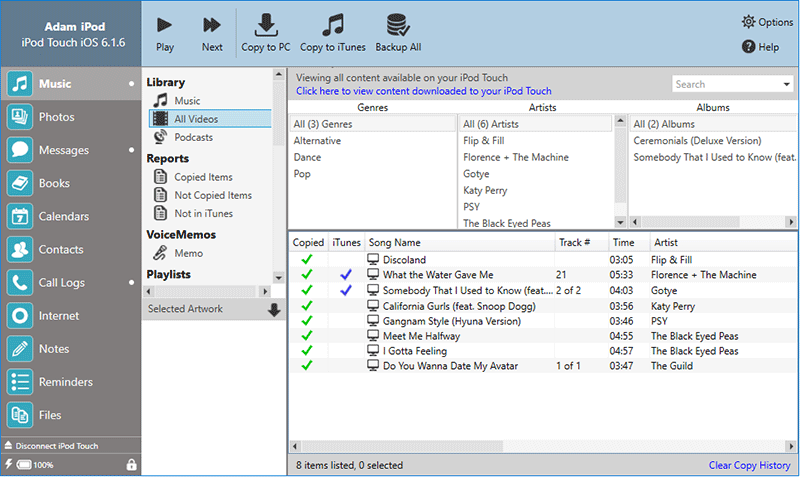Click the Play toolbar button
Image resolution: width=800 pixels, height=477 pixels.
[x=164, y=34]
